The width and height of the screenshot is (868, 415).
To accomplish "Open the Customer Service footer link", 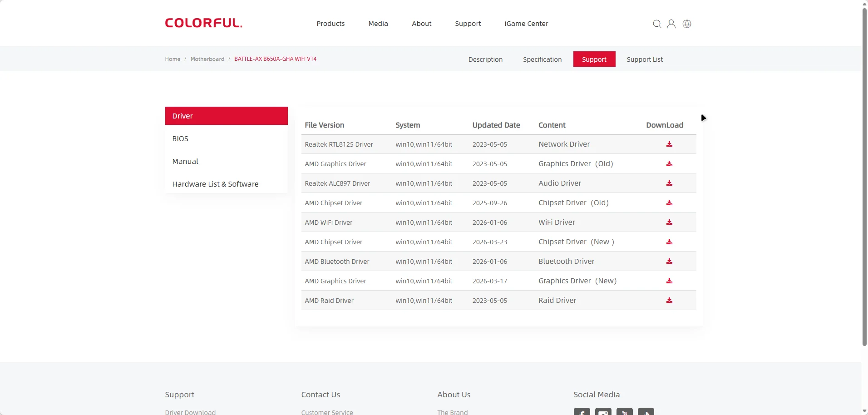I will 327,412.
